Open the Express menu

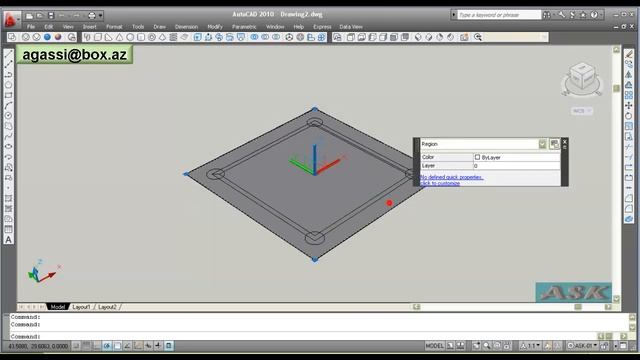pyautogui.click(x=322, y=27)
